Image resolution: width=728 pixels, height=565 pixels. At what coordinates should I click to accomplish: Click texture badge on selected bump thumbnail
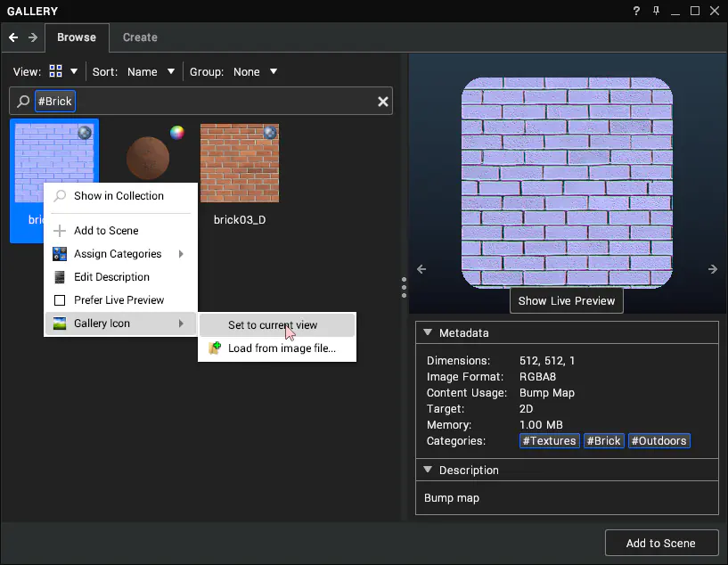[85, 133]
